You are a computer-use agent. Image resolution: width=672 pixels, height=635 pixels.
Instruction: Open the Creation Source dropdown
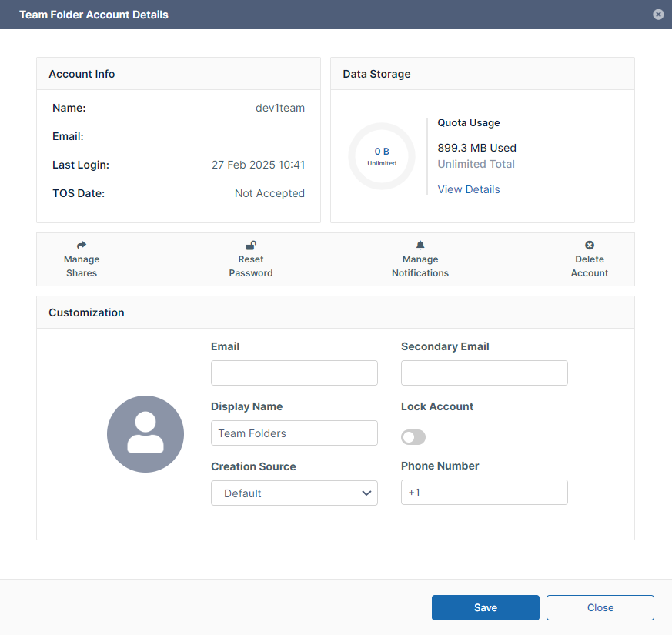tap(294, 493)
